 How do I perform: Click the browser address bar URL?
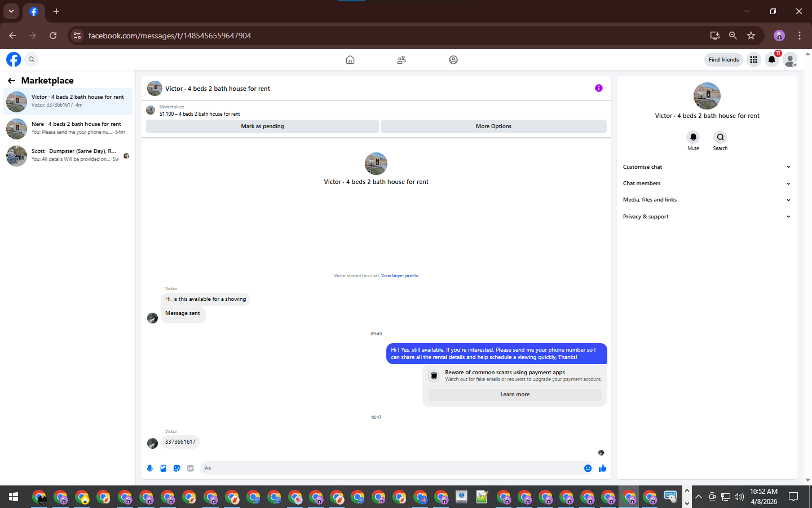pos(170,36)
